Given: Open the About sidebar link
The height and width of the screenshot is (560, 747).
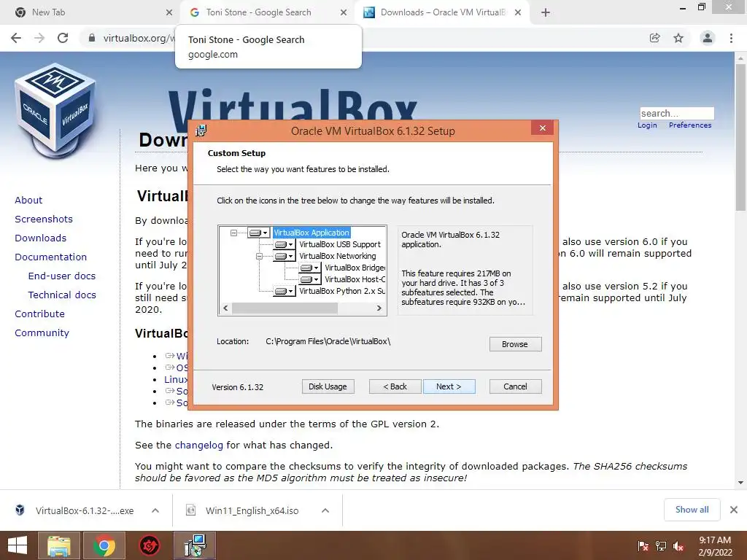Looking at the screenshot, I should [x=28, y=200].
